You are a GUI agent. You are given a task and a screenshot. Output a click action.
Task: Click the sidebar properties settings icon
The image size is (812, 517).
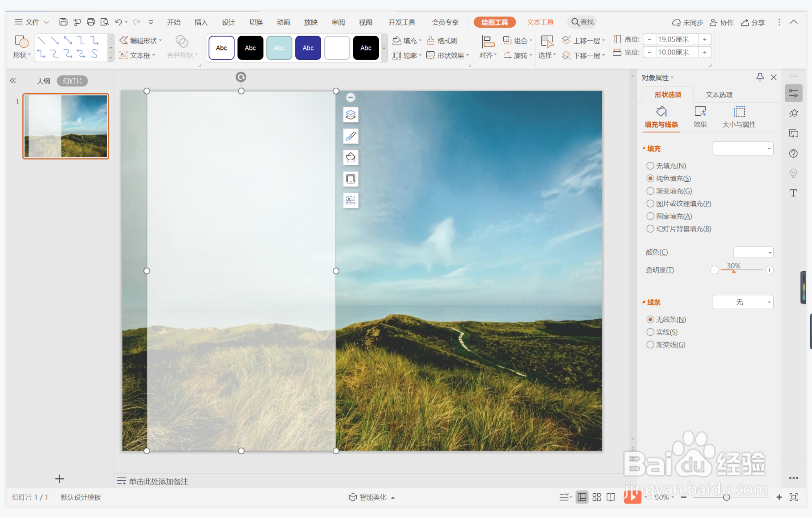(793, 93)
